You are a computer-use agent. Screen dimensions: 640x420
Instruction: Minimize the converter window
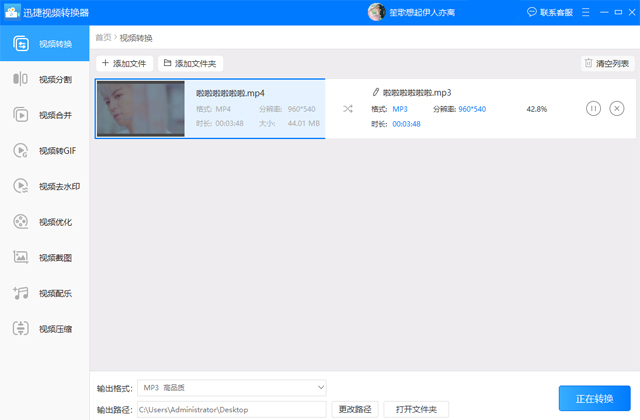coord(604,12)
